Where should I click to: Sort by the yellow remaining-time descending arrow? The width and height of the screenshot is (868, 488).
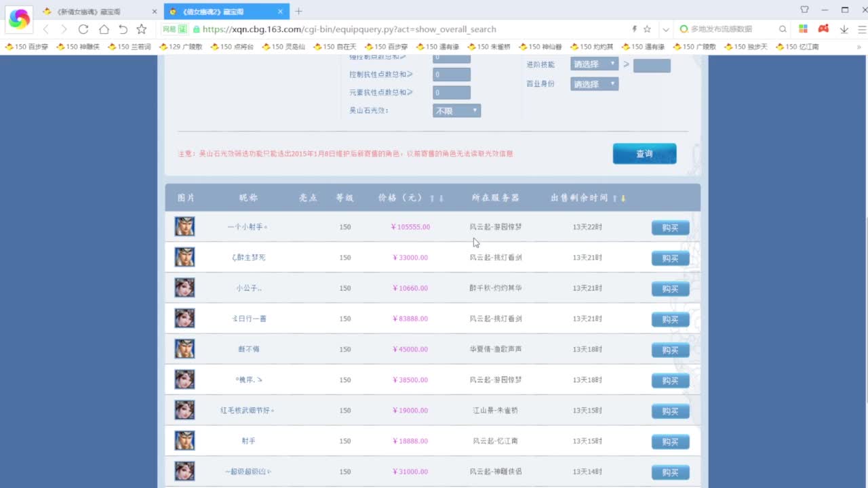click(x=623, y=199)
